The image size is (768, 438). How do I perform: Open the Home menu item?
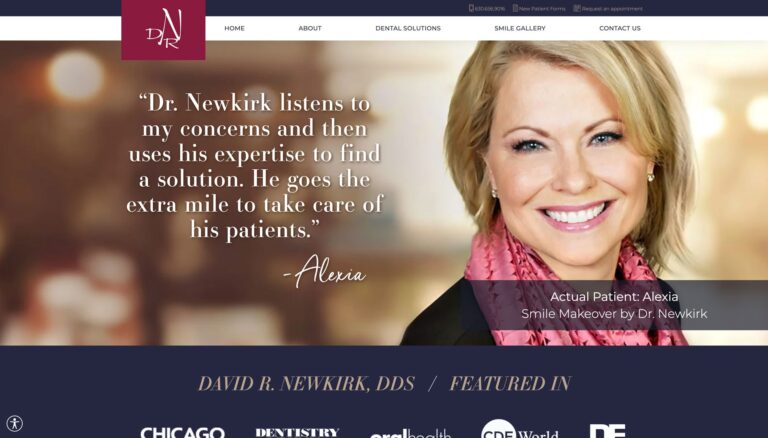(235, 28)
